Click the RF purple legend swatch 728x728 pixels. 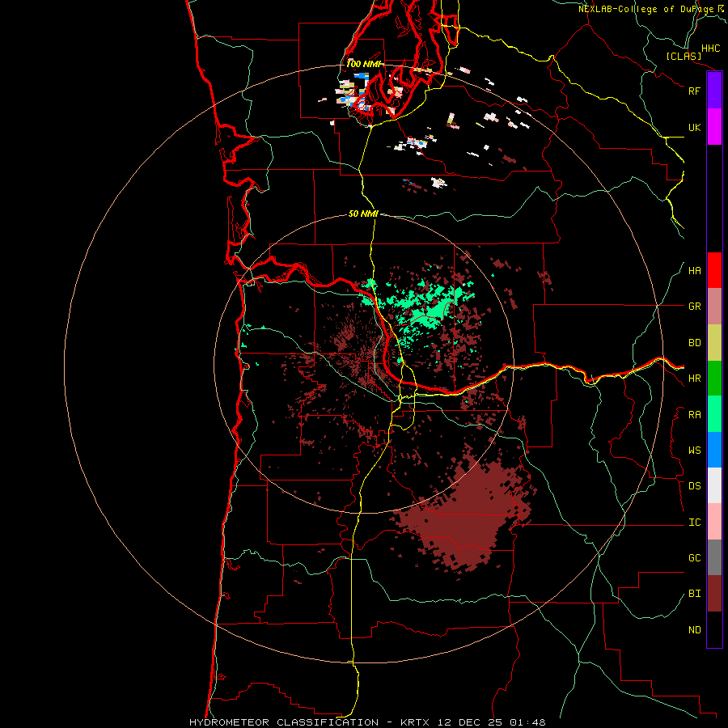coord(714,91)
